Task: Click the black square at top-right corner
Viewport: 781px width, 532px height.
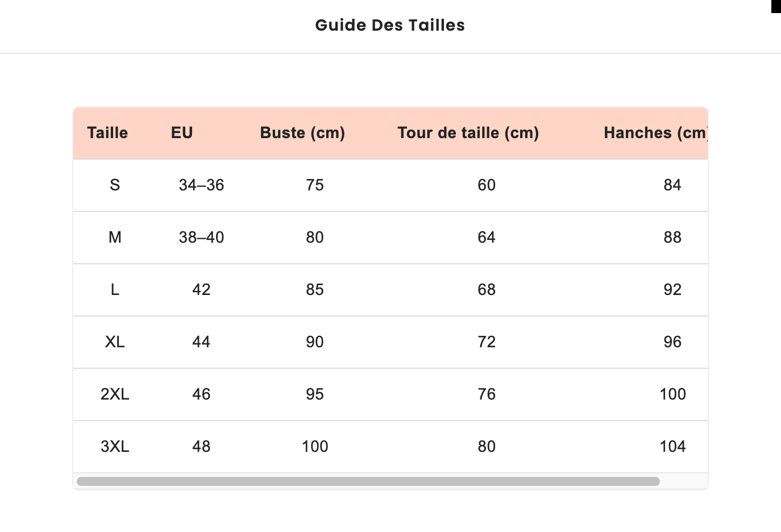Action: pyautogui.click(x=776, y=6)
